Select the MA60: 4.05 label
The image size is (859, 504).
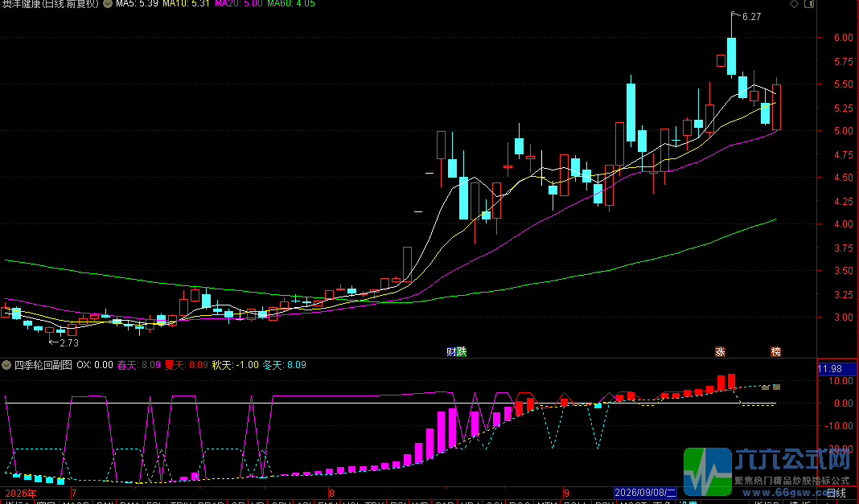point(291,3)
